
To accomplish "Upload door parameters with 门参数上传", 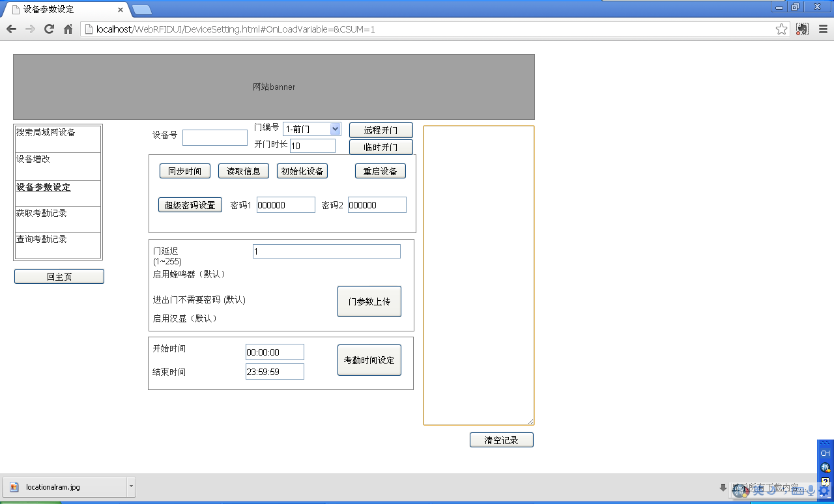I will coord(369,301).
